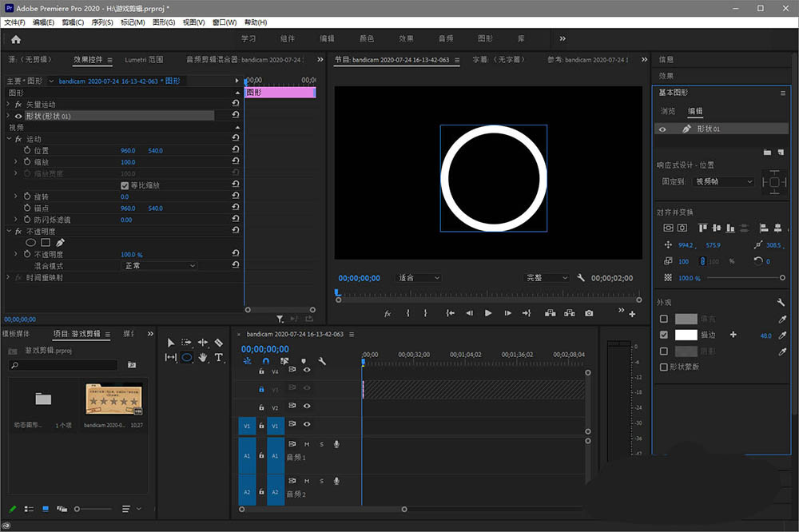The height and width of the screenshot is (532, 799).
Task: Uncheck the uniform scale checkbox
Action: pyautogui.click(x=124, y=185)
